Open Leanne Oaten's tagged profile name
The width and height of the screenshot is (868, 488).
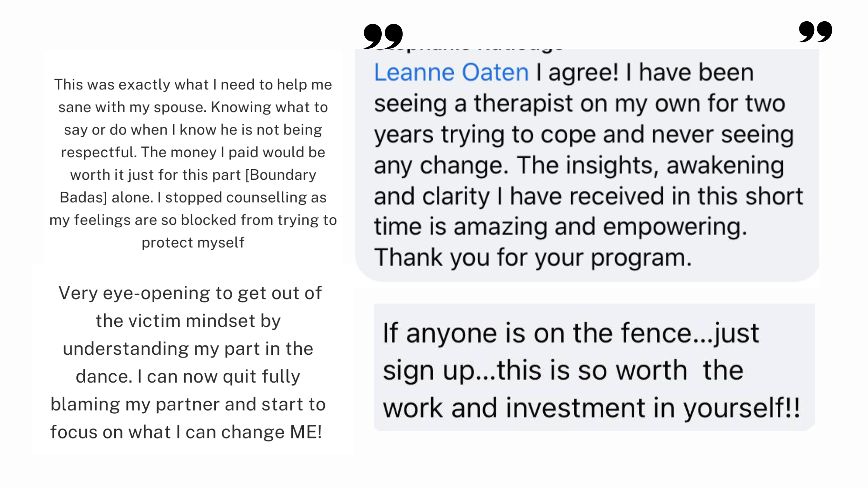click(451, 72)
